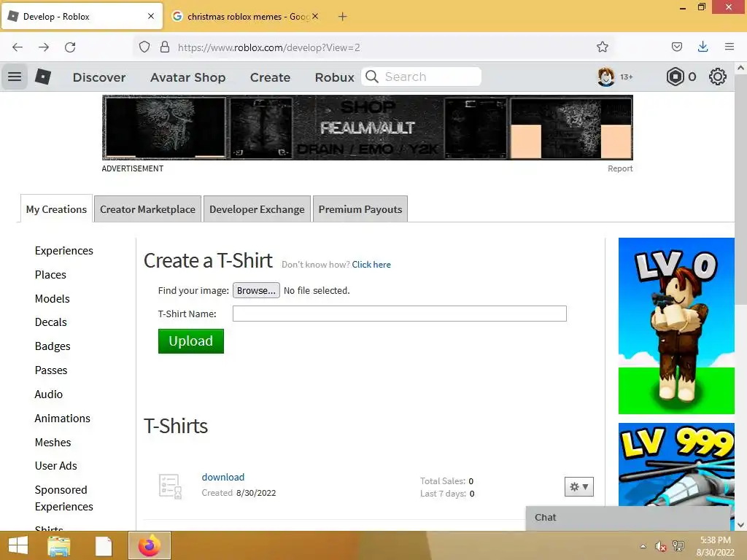Click the site security padlock icon
This screenshot has height=560, width=747.
(x=165, y=47)
